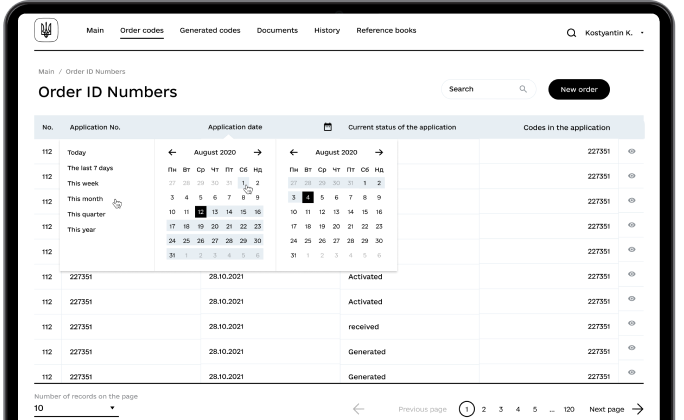Go to page 4

(518, 409)
